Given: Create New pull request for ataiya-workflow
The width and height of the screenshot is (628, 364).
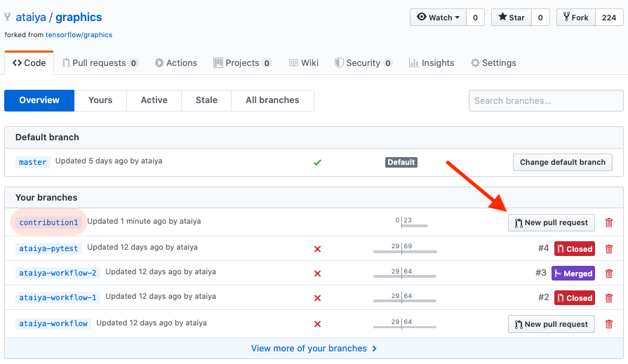Looking at the screenshot, I should click(x=551, y=324).
